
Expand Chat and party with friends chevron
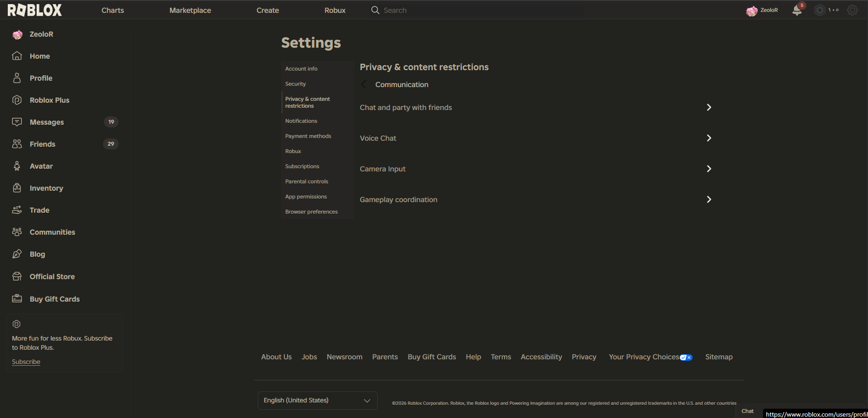(x=709, y=107)
